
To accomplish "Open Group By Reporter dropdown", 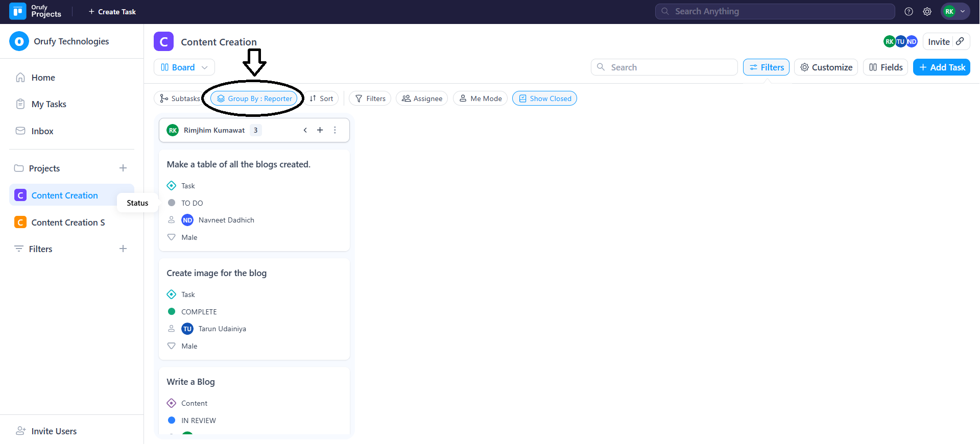I will coord(254,98).
